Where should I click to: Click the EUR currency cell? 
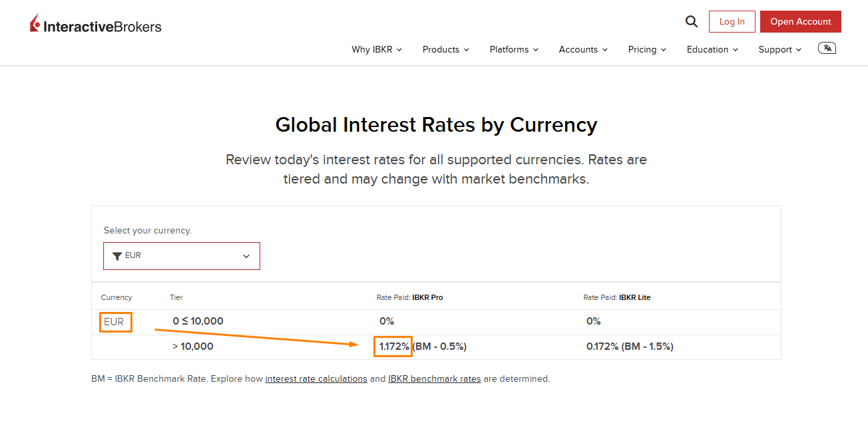(x=114, y=322)
